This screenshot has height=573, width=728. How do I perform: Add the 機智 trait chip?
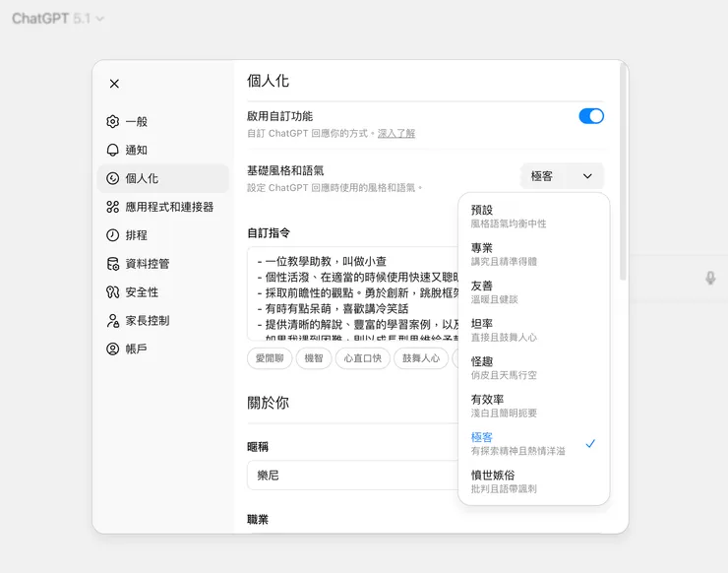314,358
